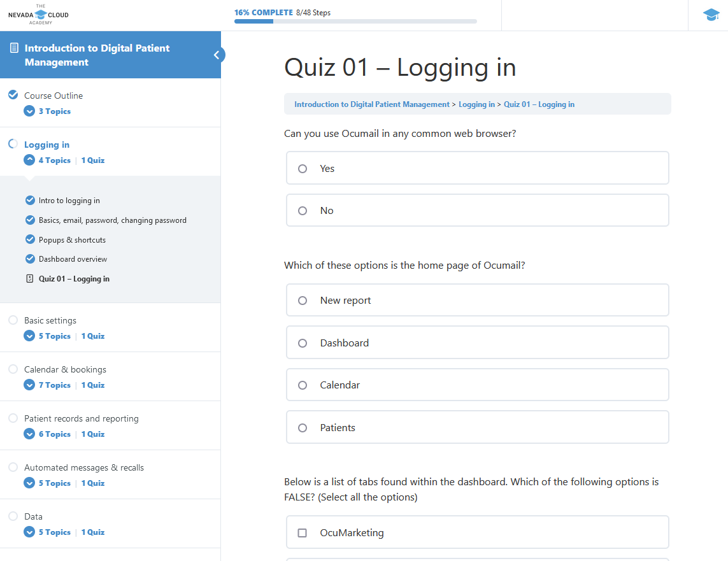Click the Calendar & bookings status circle
Viewport: 728px width, 561px height.
(x=13, y=369)
